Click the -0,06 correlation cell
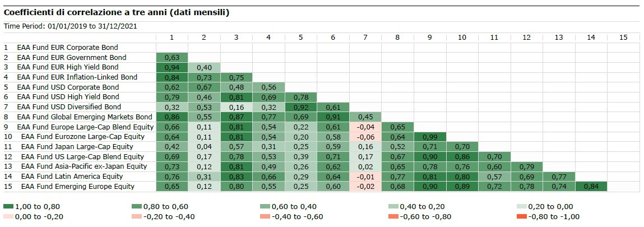 tap(365, 136)
